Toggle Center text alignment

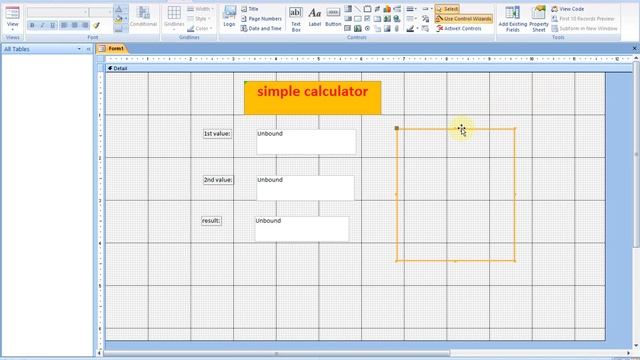74,25
